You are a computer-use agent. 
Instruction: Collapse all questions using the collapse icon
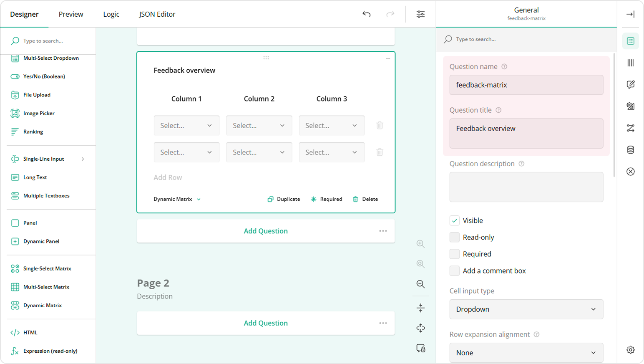point(420,308)
